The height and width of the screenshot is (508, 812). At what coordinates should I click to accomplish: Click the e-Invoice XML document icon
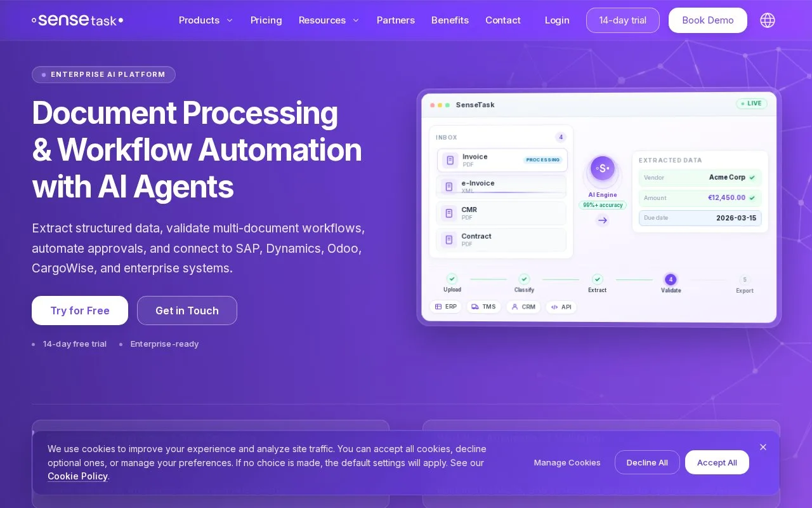pyautogui.click(x=449, y=187)
